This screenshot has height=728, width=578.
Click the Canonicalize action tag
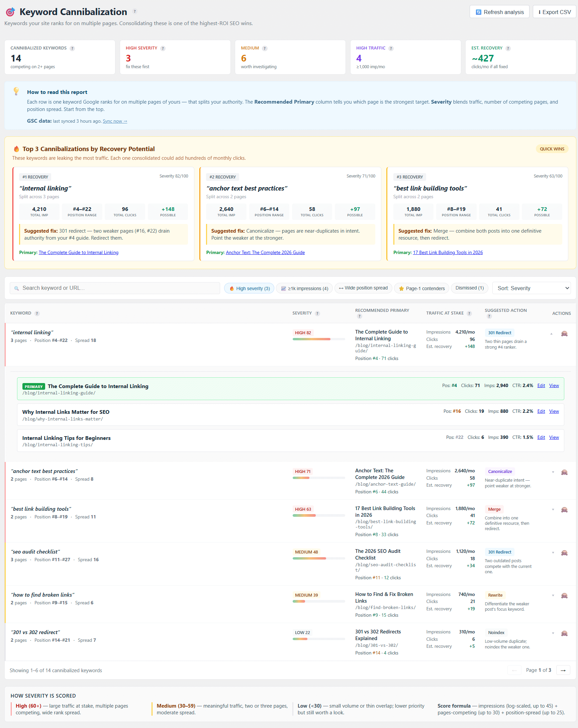pos(500,472)
